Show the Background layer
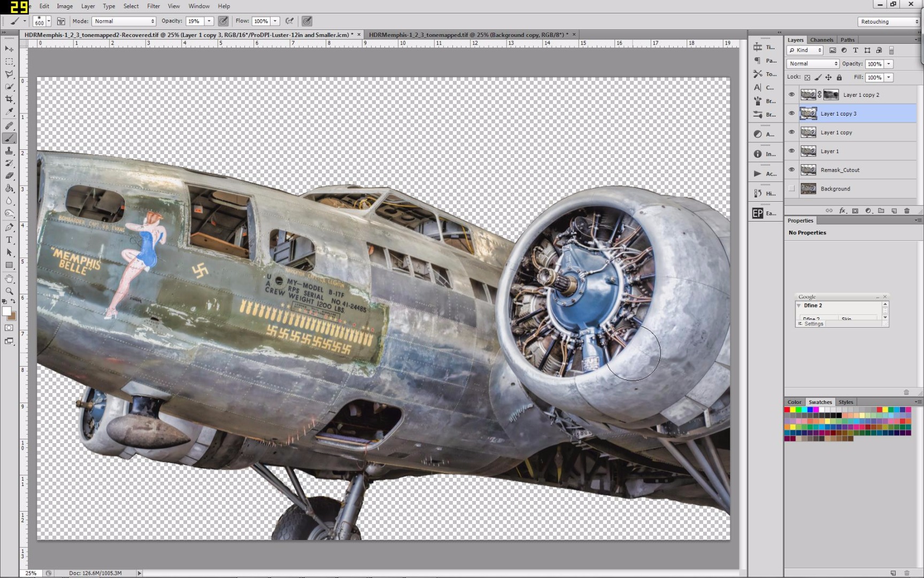Image resolution: width=924 pixels, height=578 pixels. coord(792,188)
